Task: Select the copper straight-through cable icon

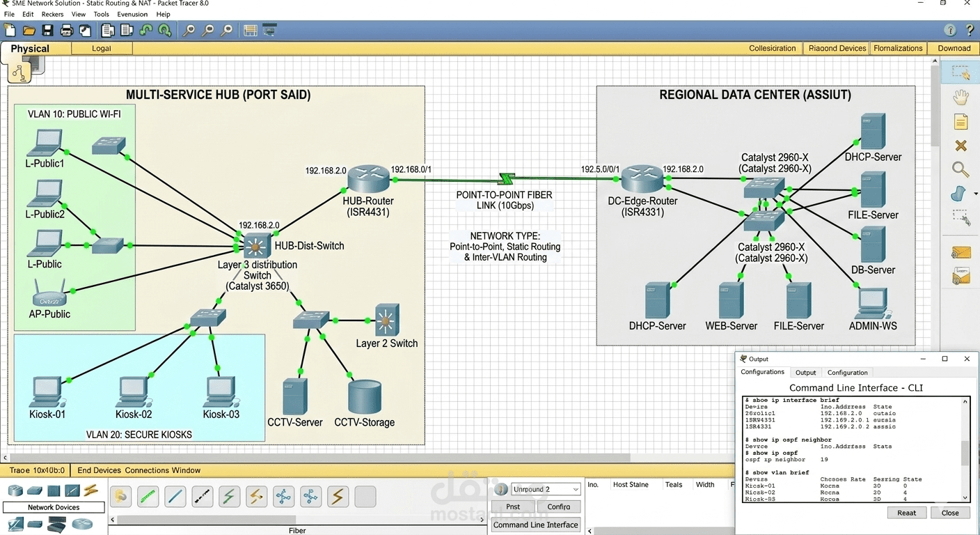Action: 175,496
